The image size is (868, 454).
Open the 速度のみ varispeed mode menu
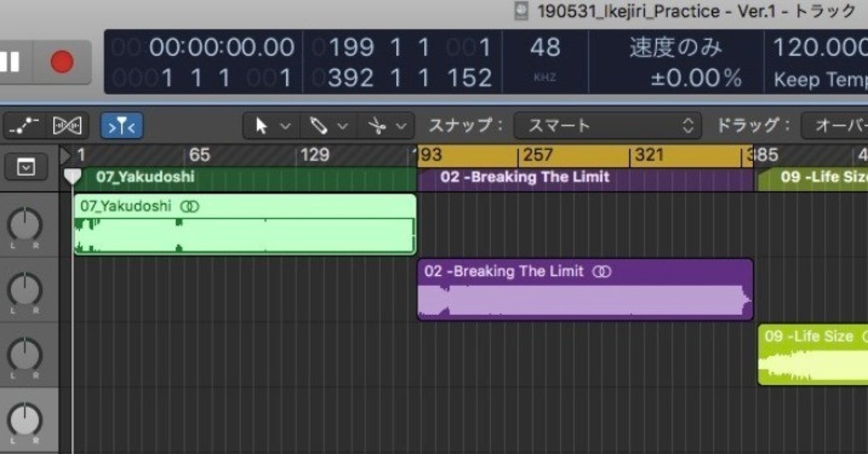(x=675, y=47)
